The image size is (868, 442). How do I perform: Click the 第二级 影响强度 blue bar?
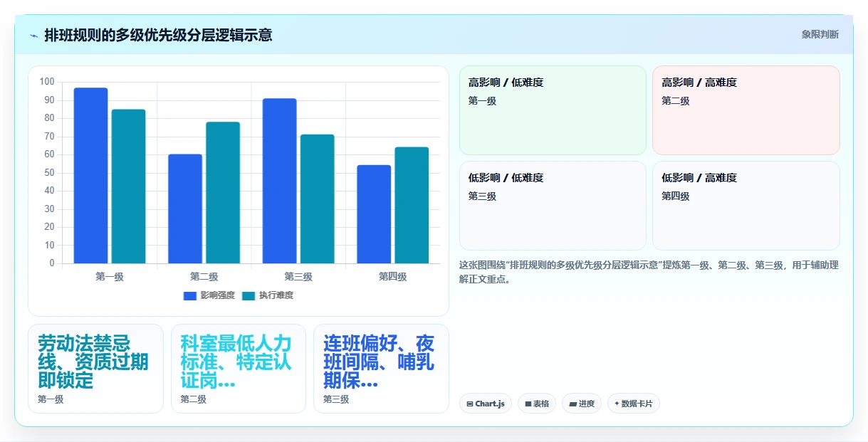click(x=185, y=209)
